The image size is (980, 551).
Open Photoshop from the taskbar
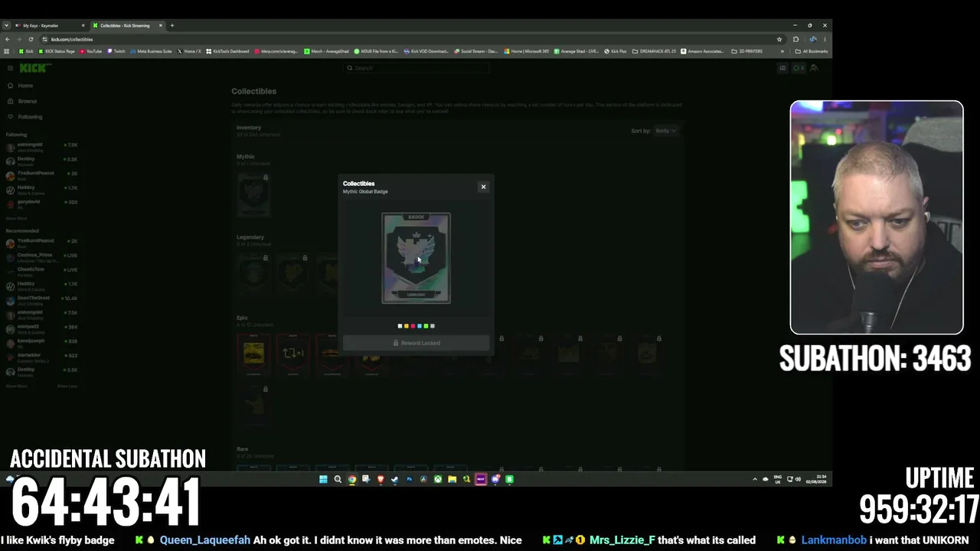(409, 480)
